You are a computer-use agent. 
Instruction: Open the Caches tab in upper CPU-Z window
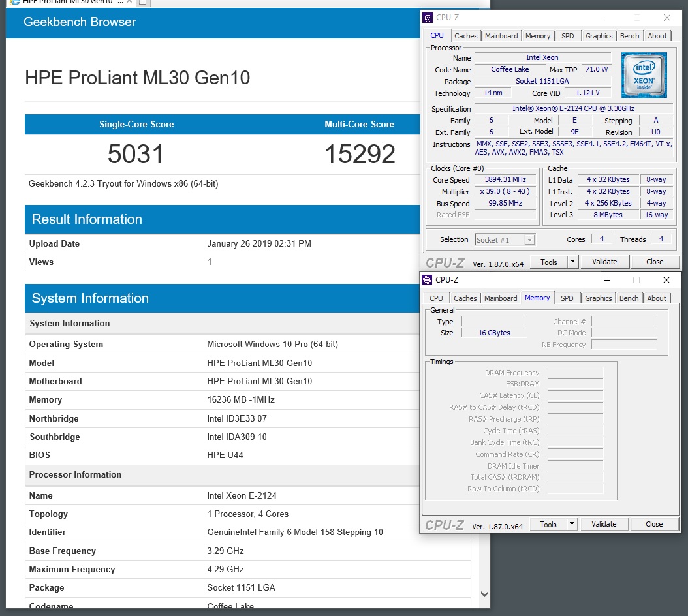(465, 36)
